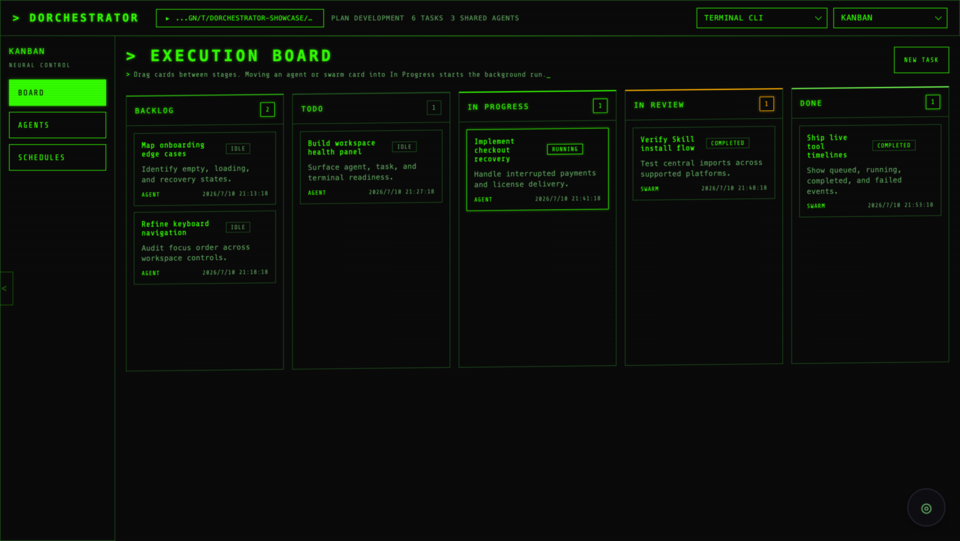This screenshot has width=960, height=541.
Task: Click SWARM label on Ship live tool card
Action: [816, 206]
